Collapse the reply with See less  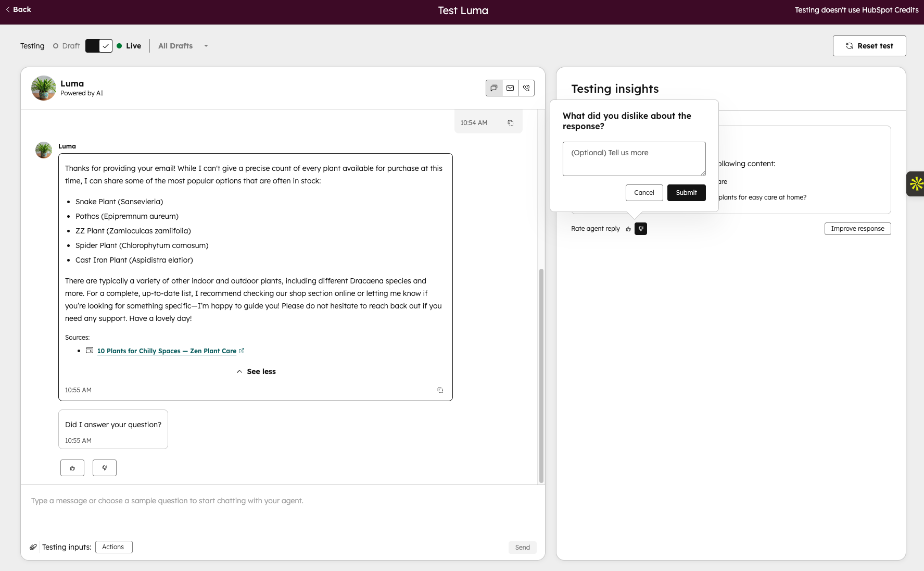pyautogui.click(x=256, y=371)
